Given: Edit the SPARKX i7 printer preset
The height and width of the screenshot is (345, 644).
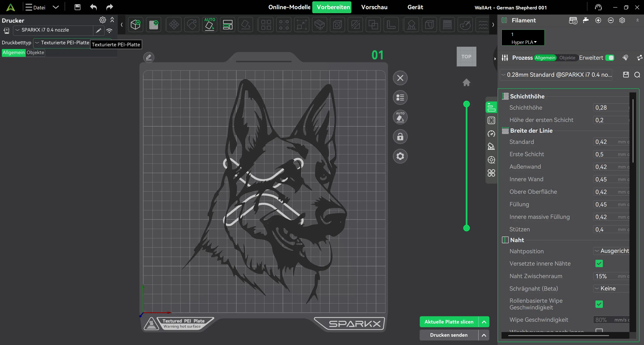Looking at the screenshot, I should [x=98, y=30].
